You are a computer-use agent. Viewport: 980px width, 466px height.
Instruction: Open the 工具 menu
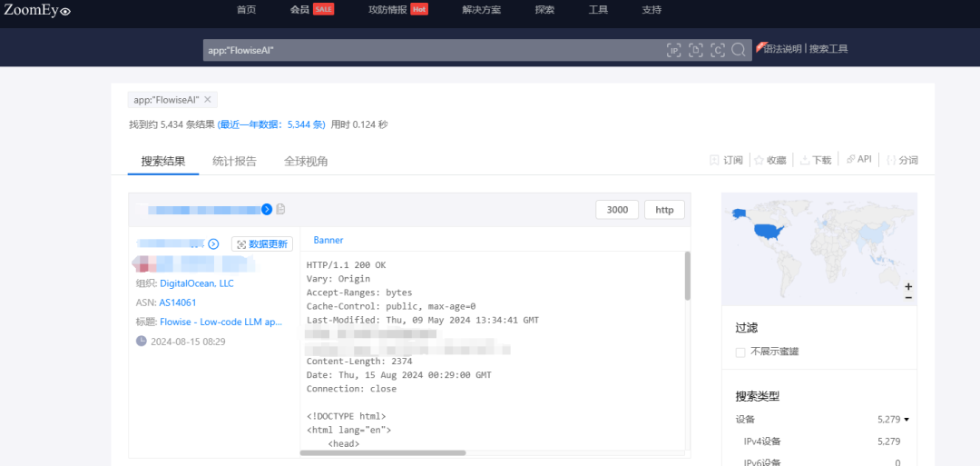(x=598, y=9)
